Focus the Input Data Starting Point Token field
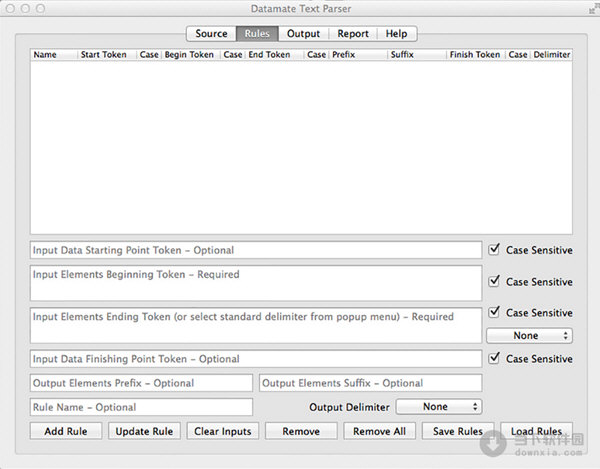Screen dimensions: 600x469 point(256,250)
